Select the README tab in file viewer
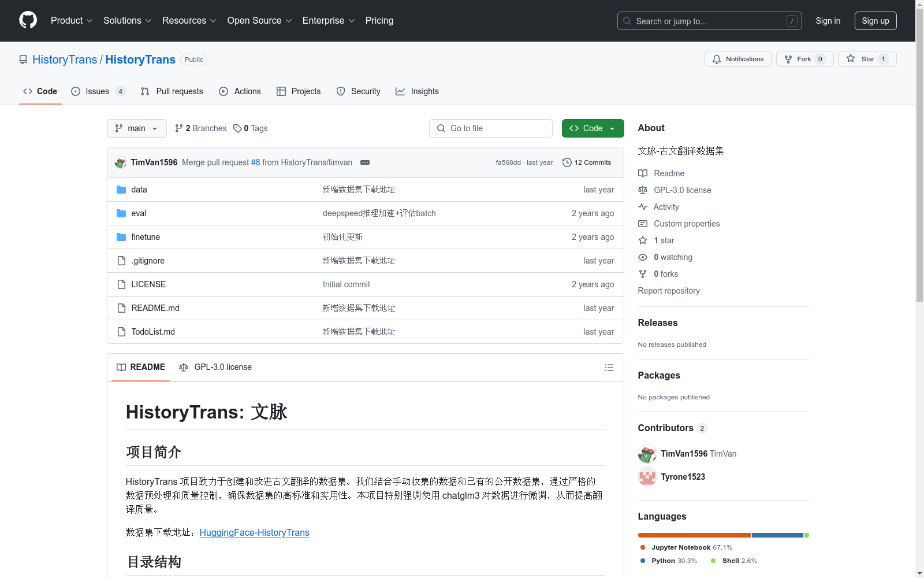The height and width of the screenshot is (578, 924). [141, 367]
